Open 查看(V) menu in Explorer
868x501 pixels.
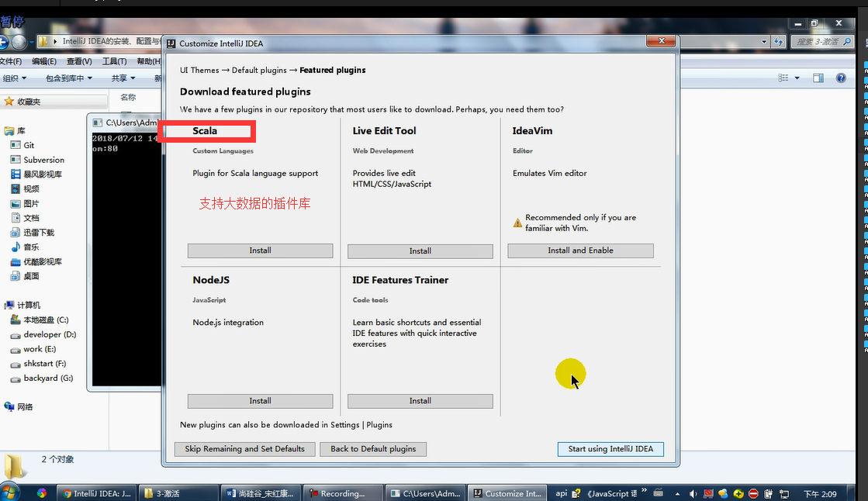pyautogui.click(x=79, y=61)
